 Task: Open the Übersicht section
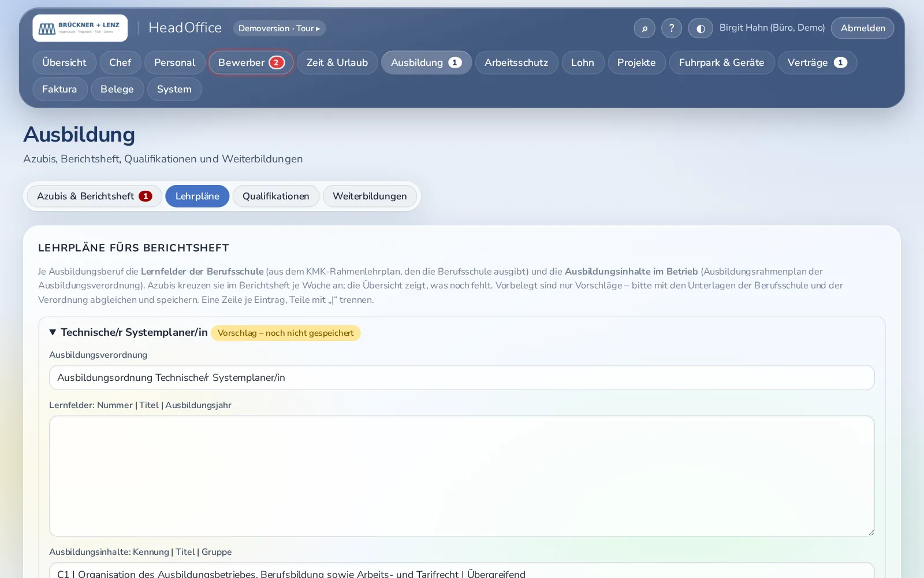click(x=64, y=62)
